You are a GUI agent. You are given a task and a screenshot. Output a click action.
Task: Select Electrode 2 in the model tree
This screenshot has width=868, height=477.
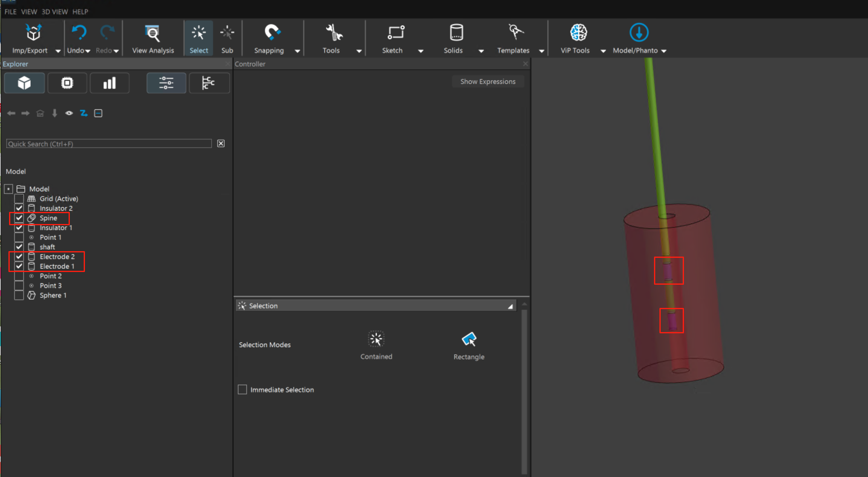tap(57, 257)
